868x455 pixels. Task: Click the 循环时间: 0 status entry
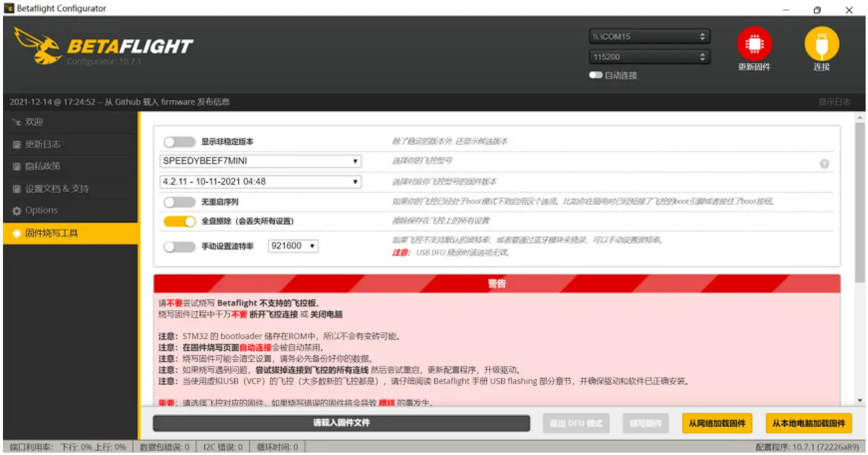pos(278,447)
